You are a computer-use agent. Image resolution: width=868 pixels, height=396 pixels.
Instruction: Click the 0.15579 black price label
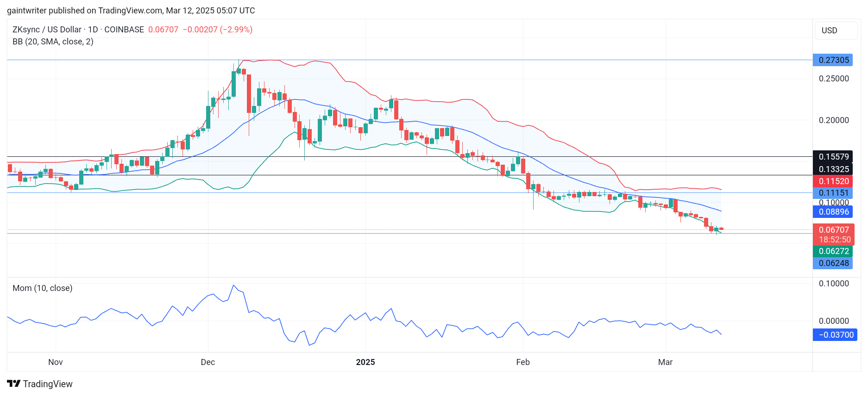[x=833, y=157]
